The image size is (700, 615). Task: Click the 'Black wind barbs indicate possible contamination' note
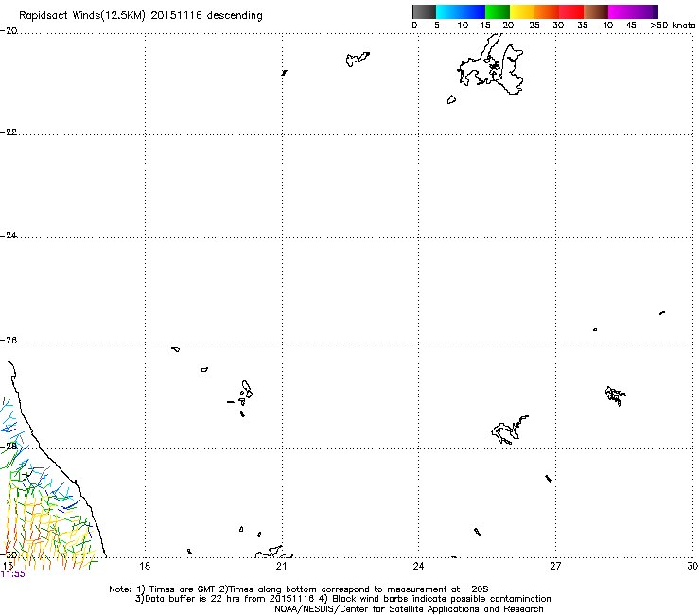[x=442, y=599]
